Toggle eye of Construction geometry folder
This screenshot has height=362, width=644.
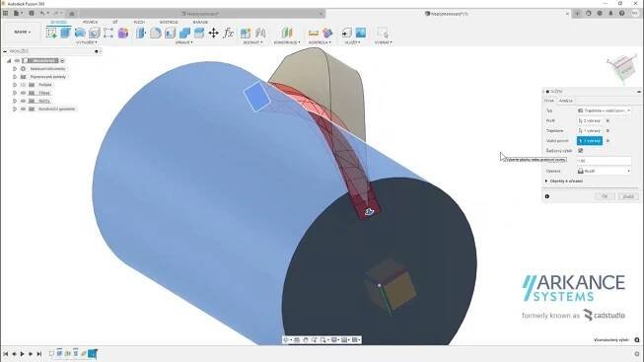(23, 109)
